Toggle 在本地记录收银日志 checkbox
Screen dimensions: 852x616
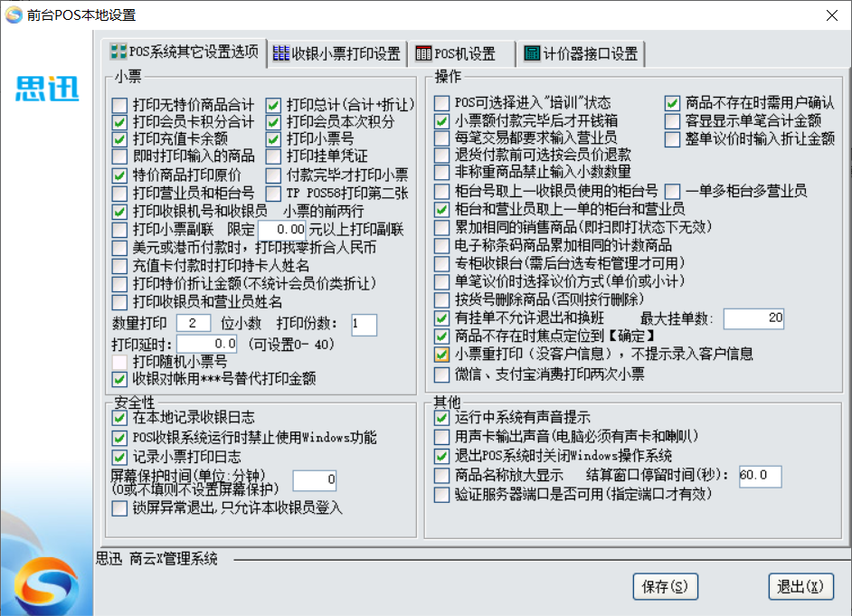click(119, 418)
